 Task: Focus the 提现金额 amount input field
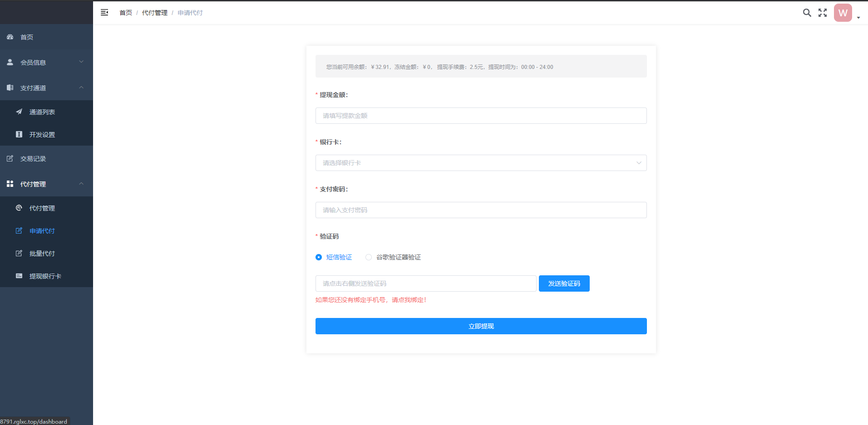coord(481,116)
